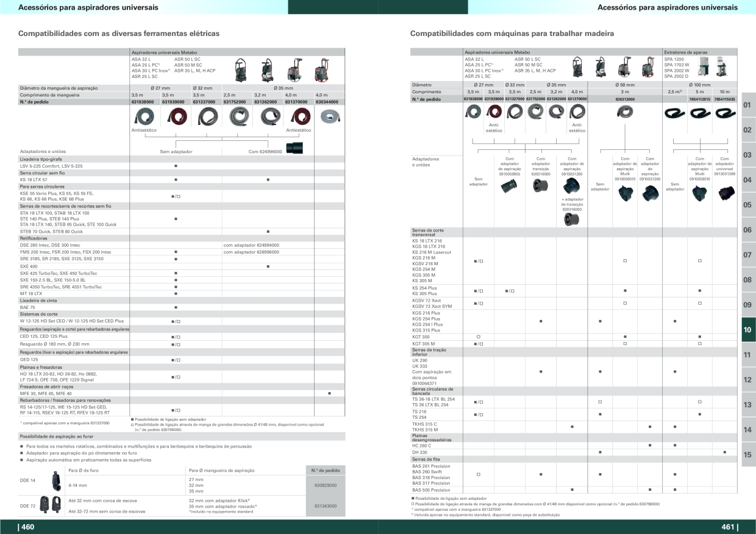Switch to section tab 08
This screenshot has height=534, width=756.
coord(747,280)
